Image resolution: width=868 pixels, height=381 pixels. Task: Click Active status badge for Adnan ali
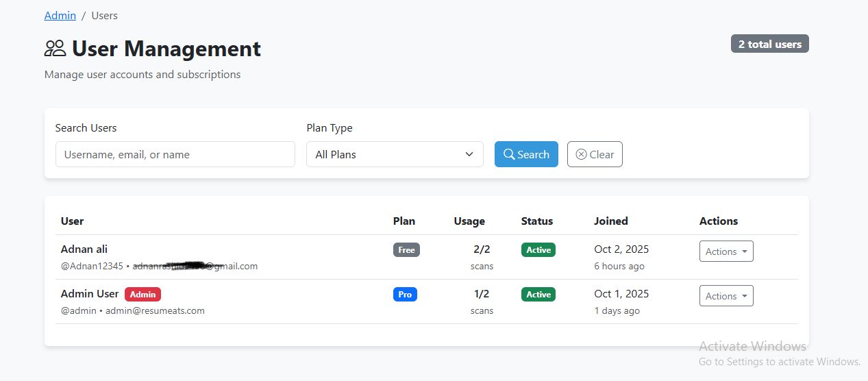(x=538, y=250)
